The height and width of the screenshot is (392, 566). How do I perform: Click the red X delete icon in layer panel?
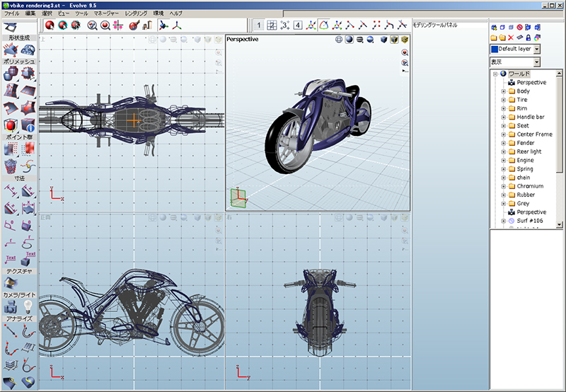(511, 37)
